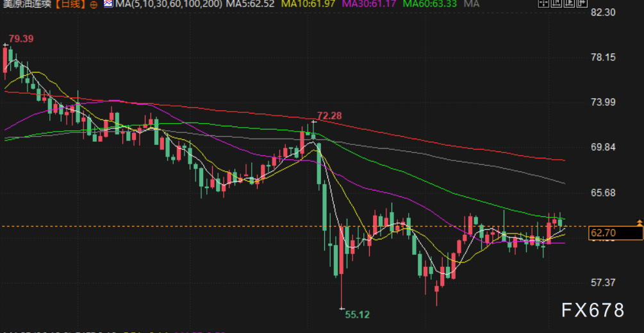
Task: Click the MA indicator chart icon
Action: [108, 4]
